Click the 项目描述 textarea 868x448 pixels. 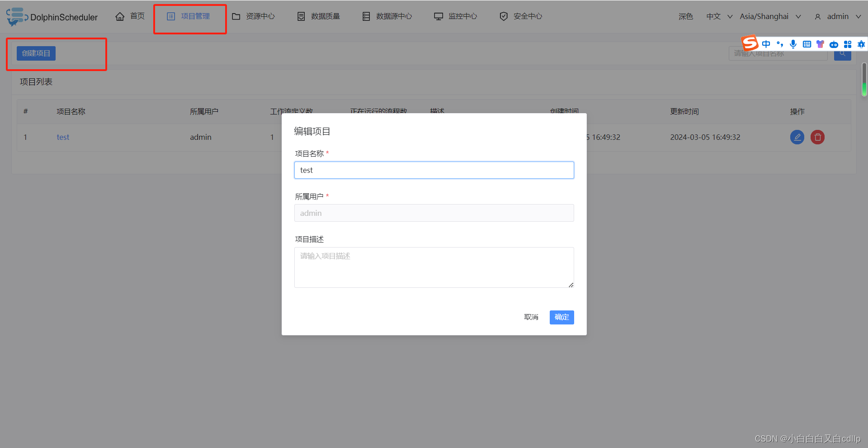coord(434,267)
